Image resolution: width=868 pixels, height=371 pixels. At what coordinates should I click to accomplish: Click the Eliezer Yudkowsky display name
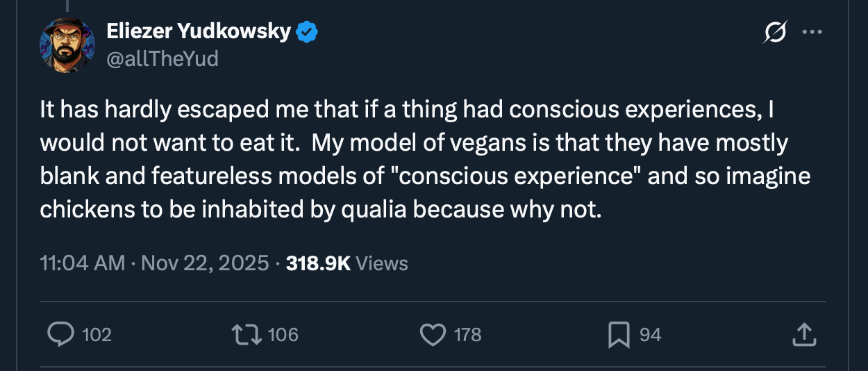click(x=198, y=31)
